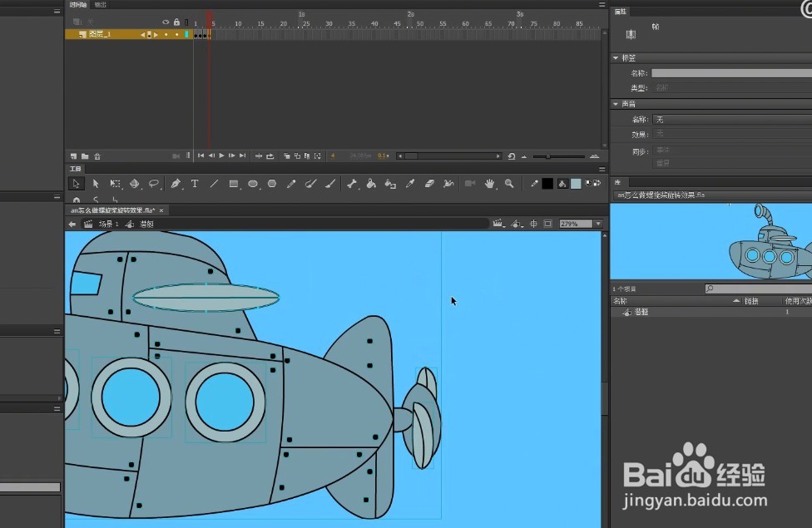Toggle center frame button in timeline
This screenshot has height=528, width=812.
click(x=259, y=155)
